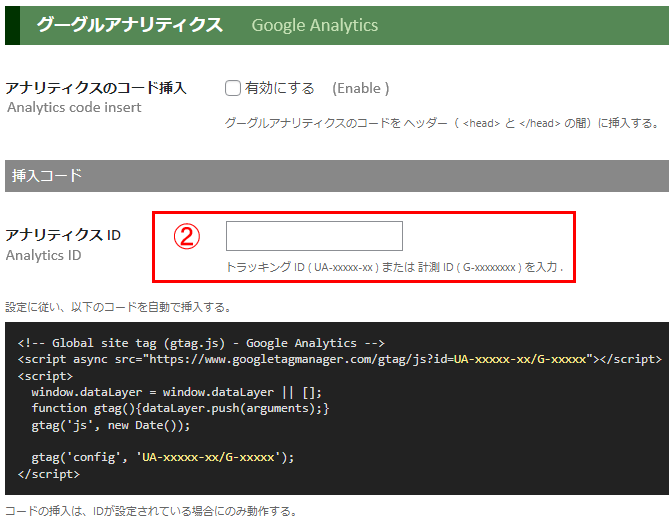
Task: Select the グーグルアナリティクス section heading
Action: pyautogui.click(x=130, y=25)
